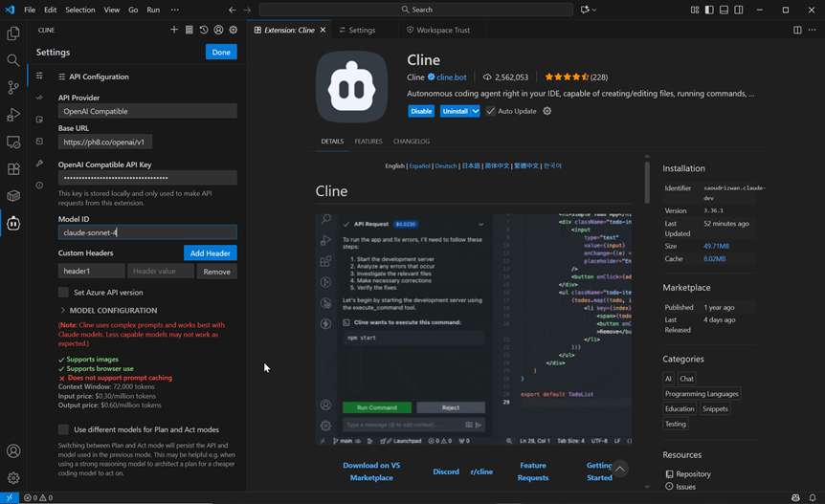Select the Español language link

click(x=419, y=165)
